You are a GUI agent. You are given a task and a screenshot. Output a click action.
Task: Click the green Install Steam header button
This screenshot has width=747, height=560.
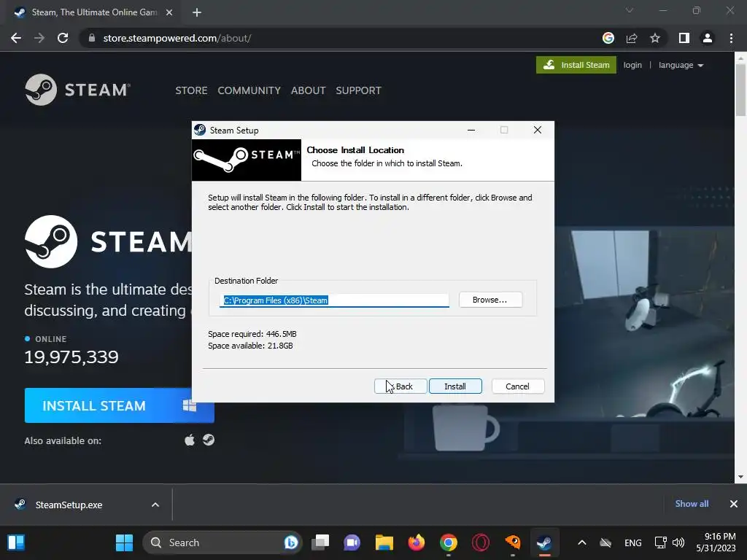(576, 65)
